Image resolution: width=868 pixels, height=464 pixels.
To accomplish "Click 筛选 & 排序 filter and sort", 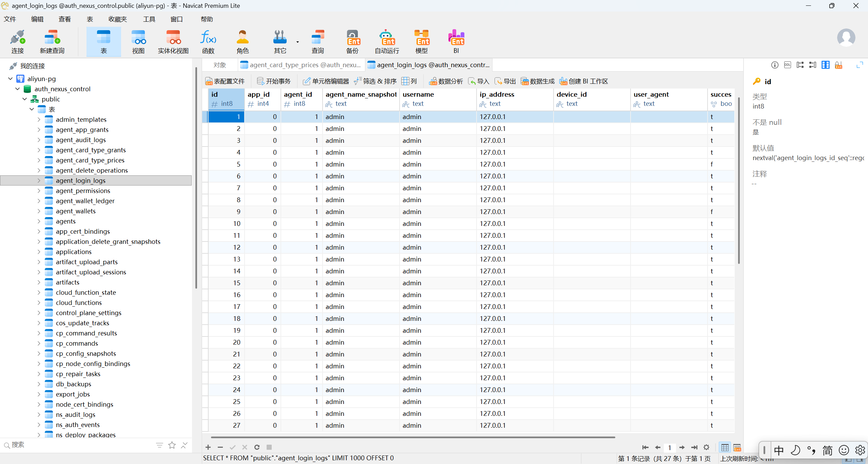I will [x=375, y=81].
